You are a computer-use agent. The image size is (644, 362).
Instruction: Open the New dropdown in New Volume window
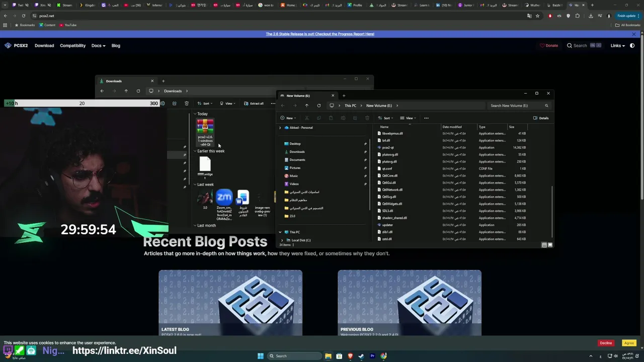pyautogui.click(x=288, y=118)
